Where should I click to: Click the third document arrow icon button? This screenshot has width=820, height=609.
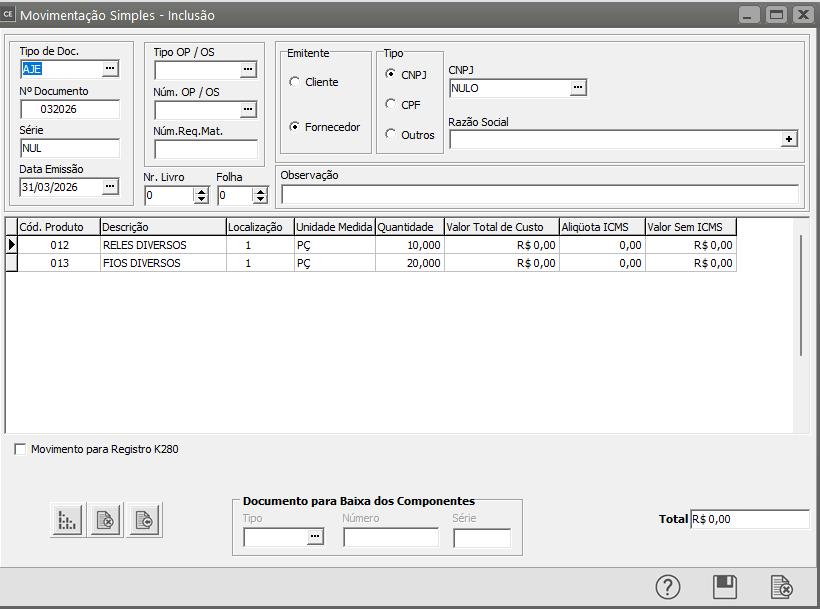point(143,520)
